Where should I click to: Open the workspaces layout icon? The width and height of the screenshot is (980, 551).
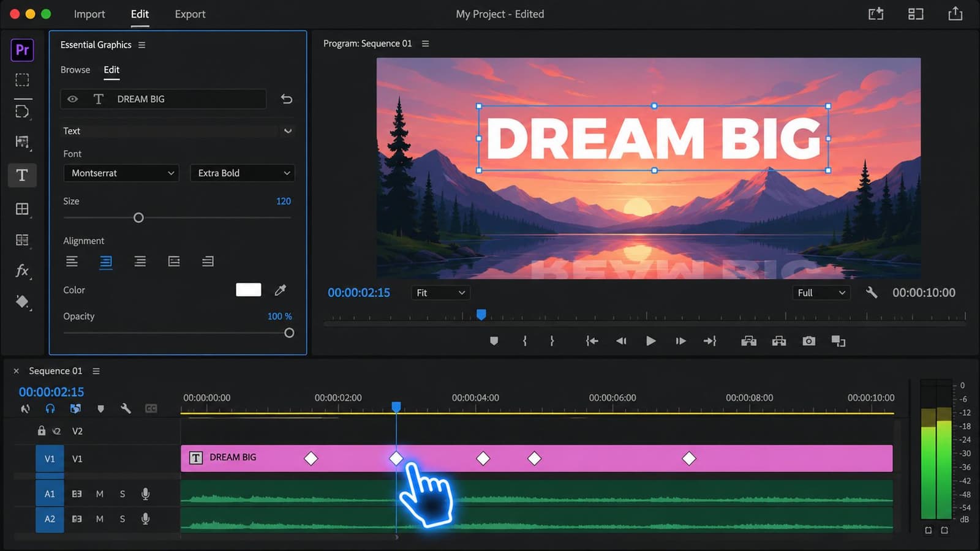(916, 13)
